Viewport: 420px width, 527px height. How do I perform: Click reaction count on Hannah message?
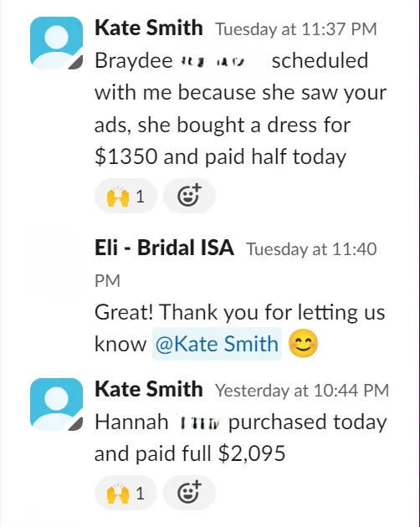(x=141, y=494)
